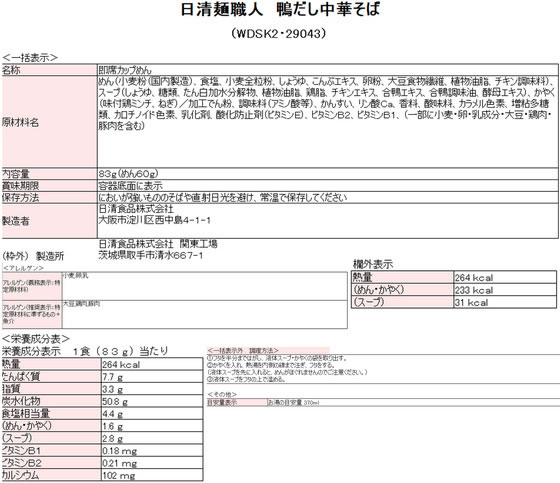Click the 保存方法 storage instructions text
Screen dimensions: 560x483
[222, 198]
